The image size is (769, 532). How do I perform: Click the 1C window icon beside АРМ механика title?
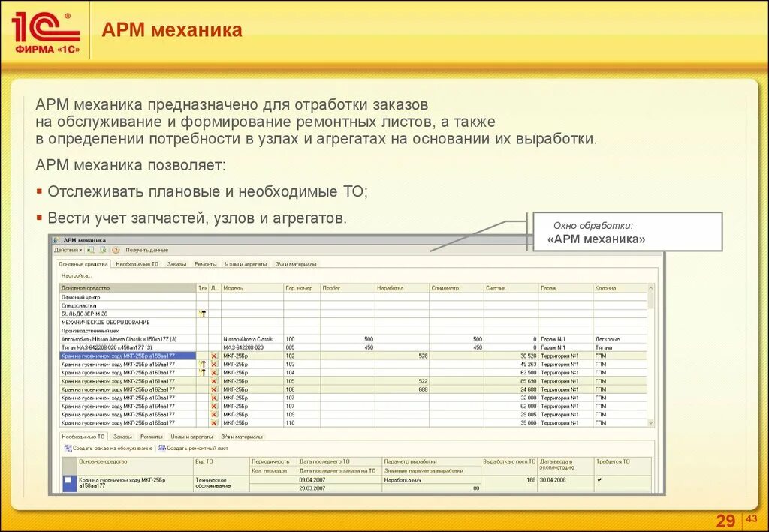(56, 240)
